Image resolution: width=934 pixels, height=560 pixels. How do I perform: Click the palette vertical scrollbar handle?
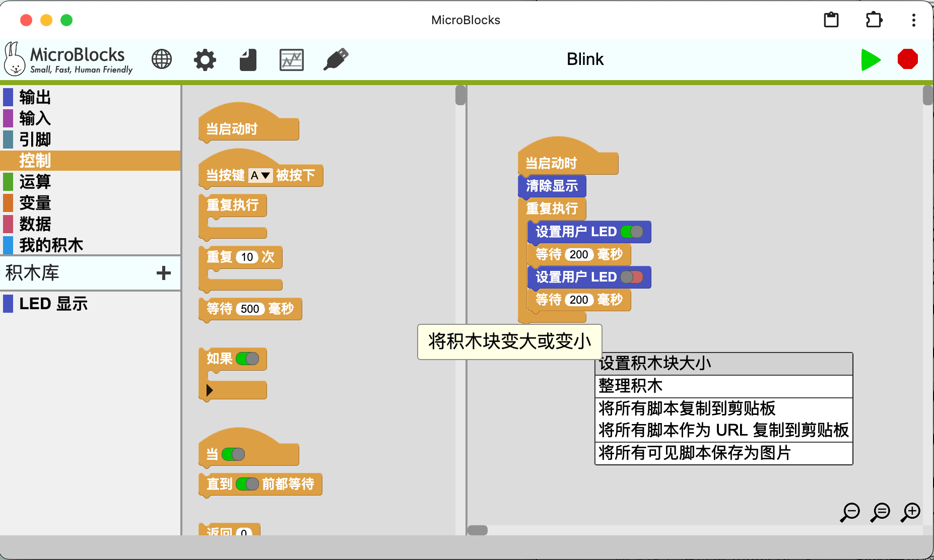pyautogui.click(x=460, y=95)
